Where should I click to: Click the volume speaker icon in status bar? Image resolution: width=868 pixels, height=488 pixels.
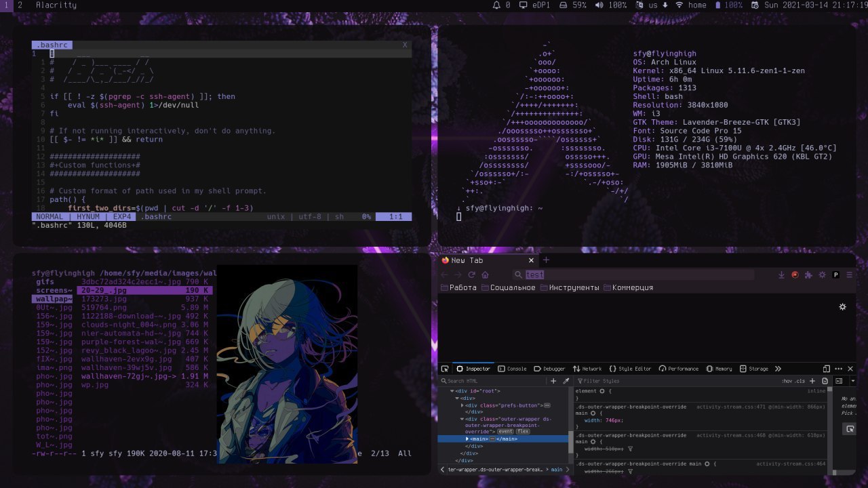pos(599,5)
